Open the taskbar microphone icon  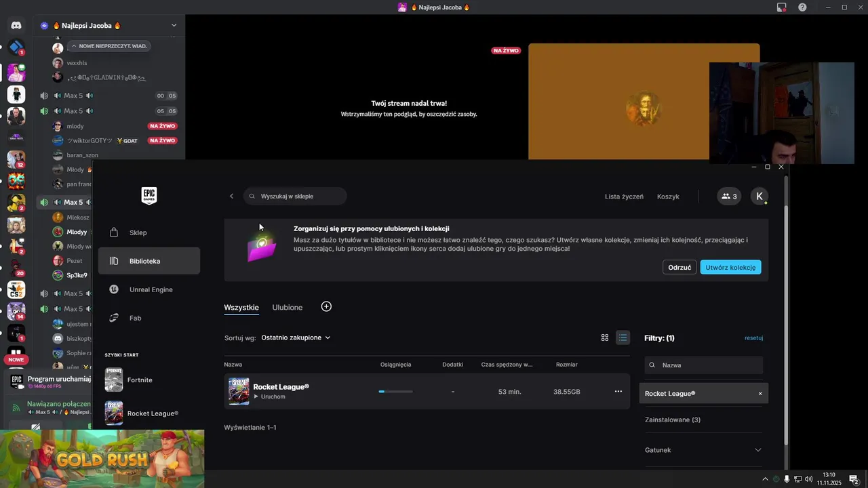[x=787, y=479]
